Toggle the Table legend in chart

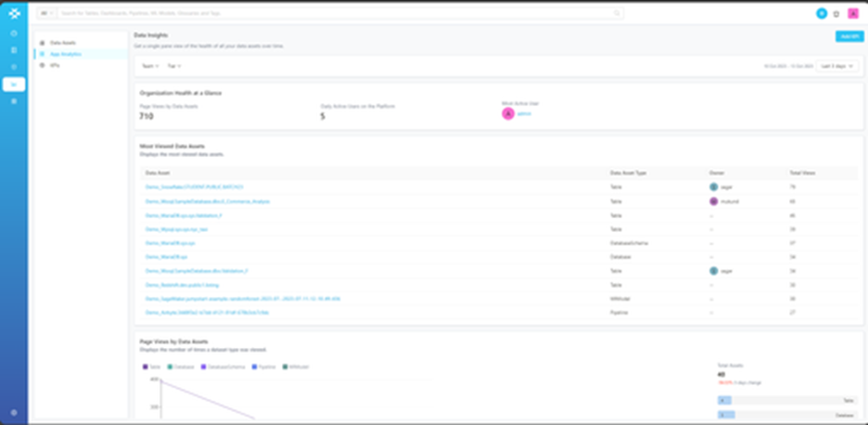[151, 367]
